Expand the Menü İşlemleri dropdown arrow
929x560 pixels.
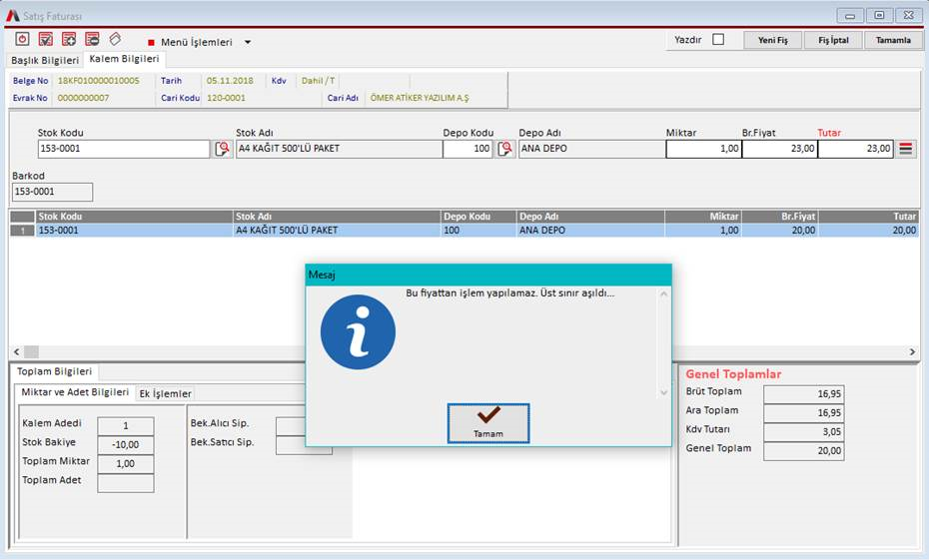point(248,42)
